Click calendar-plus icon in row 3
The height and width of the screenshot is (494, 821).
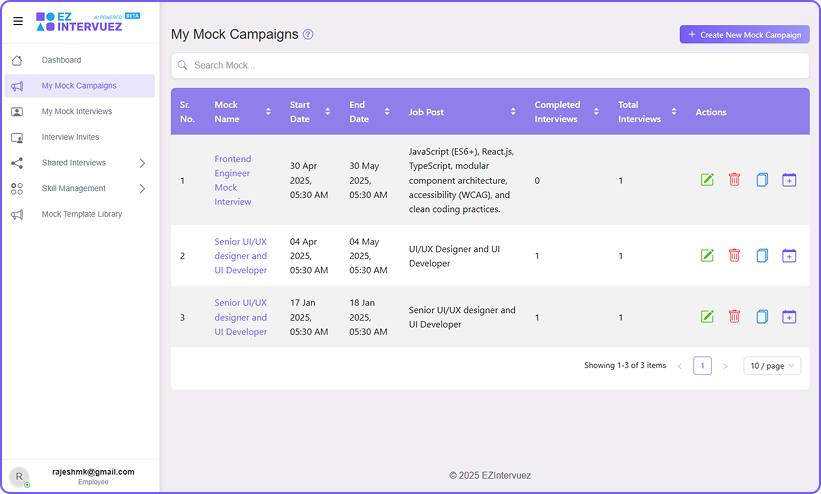(x=789, y=317)
